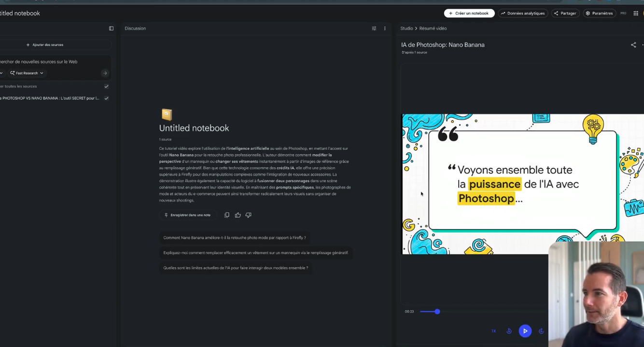Expand the Fast Research dropdown

pyautogui.click(x=27, y=73)
